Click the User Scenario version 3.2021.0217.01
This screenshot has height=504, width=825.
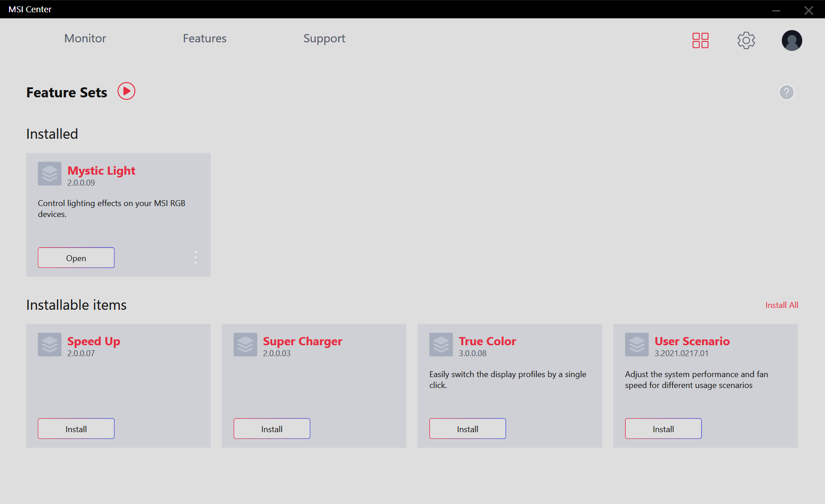point(681,353)
